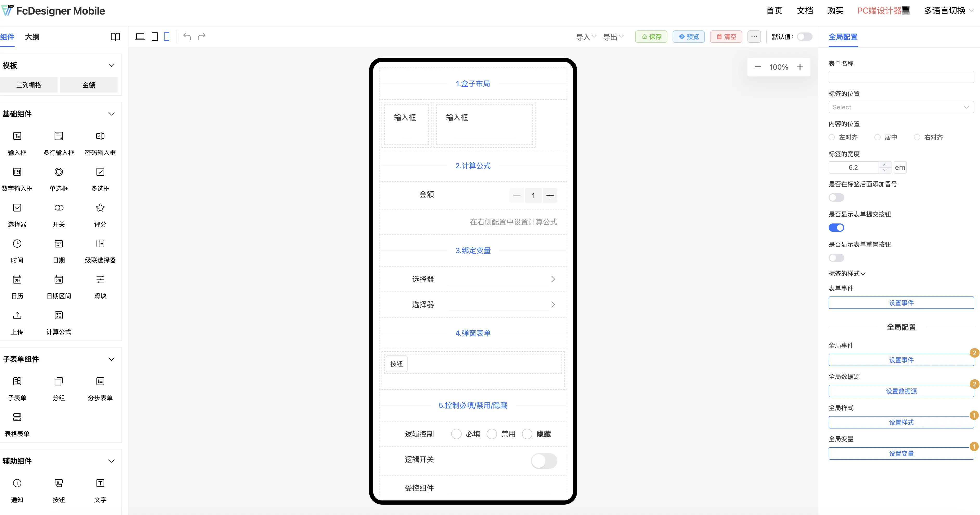Increase canvas zoom with plus button
This screenshot has height=515, width=980.
(x=800, y=67)
